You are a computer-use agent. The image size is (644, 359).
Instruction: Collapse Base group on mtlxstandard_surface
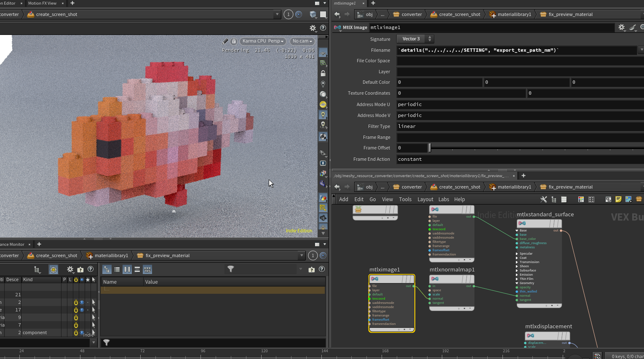[x=517, y=231]
